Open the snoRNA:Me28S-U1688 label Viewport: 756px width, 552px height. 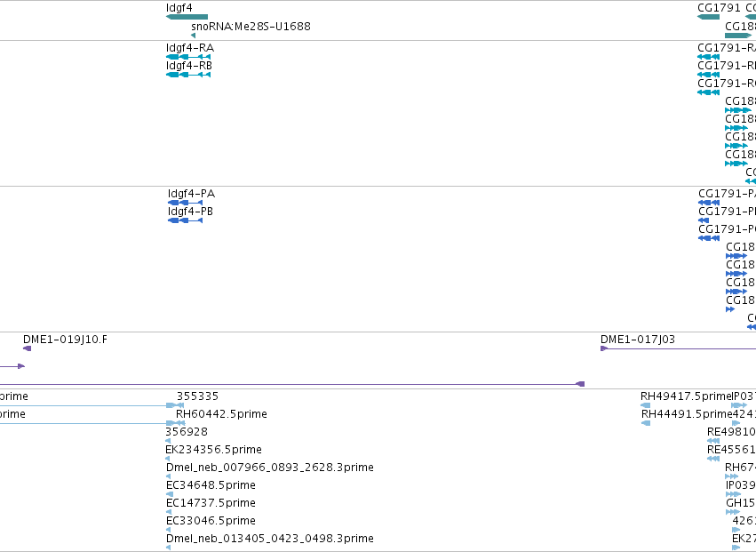coord(251,26)
